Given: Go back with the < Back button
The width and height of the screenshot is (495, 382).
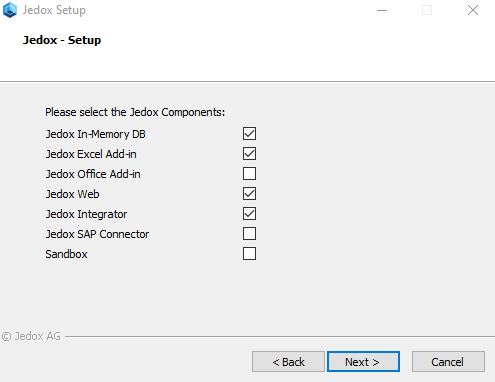Looking at the screenshot, I should click(288, 362).
